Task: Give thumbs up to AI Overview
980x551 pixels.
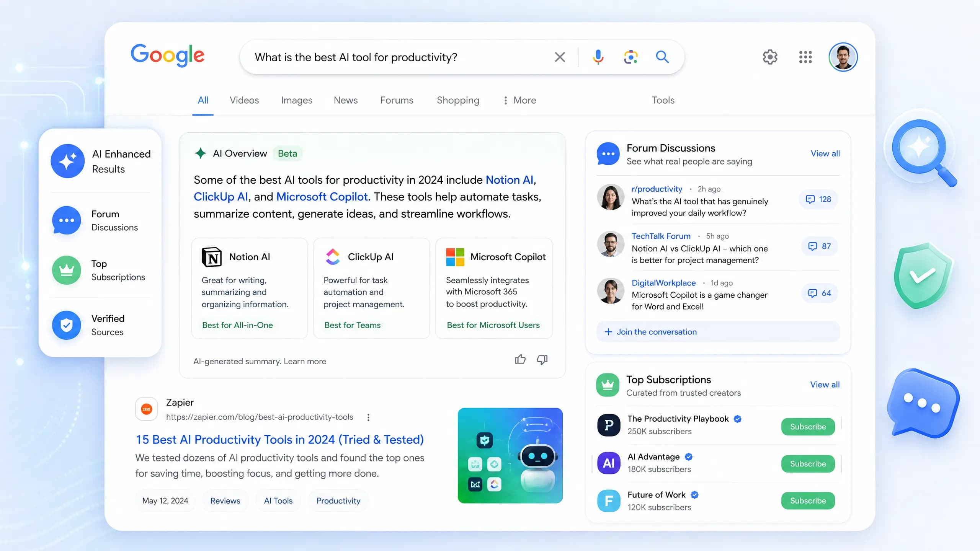Action: pos(520,359)
